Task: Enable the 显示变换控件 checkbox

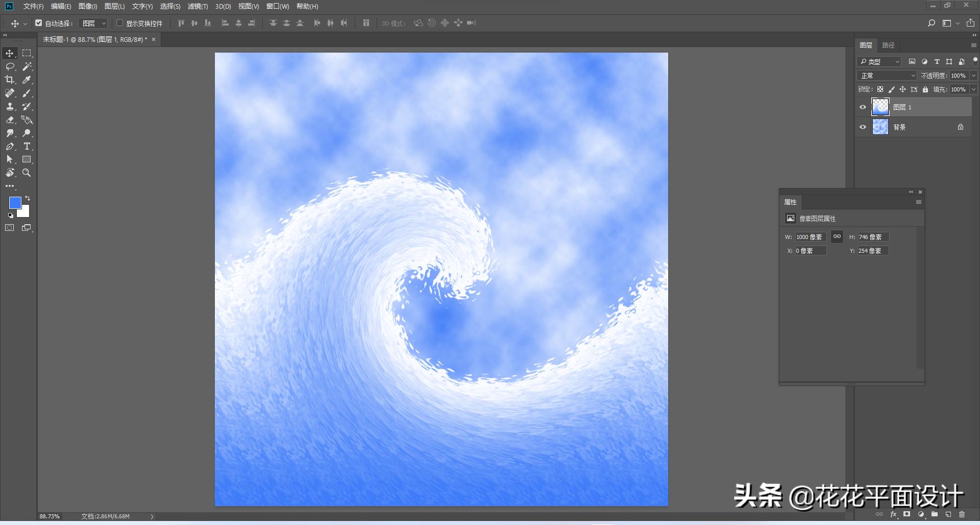Action: coord(120,23)
